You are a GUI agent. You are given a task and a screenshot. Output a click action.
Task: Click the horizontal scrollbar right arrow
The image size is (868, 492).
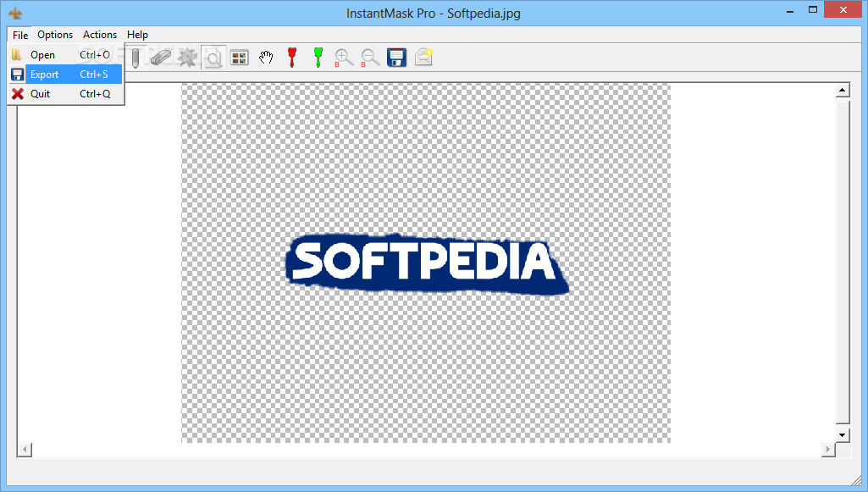(x=828, y=450)
